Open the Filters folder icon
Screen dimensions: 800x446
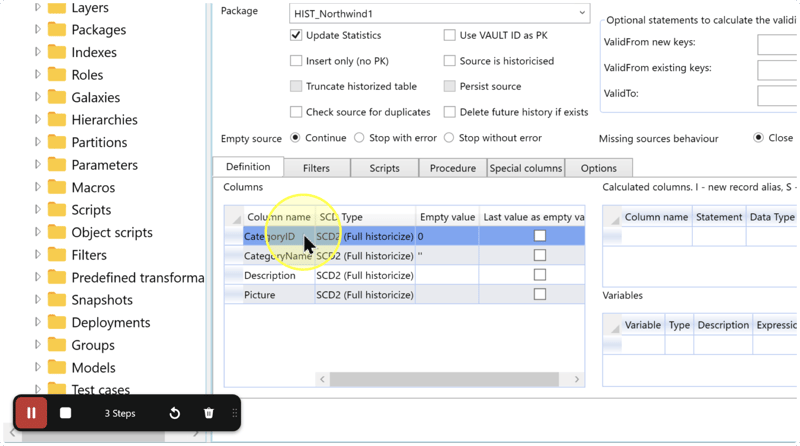click(x=57, y=255)
